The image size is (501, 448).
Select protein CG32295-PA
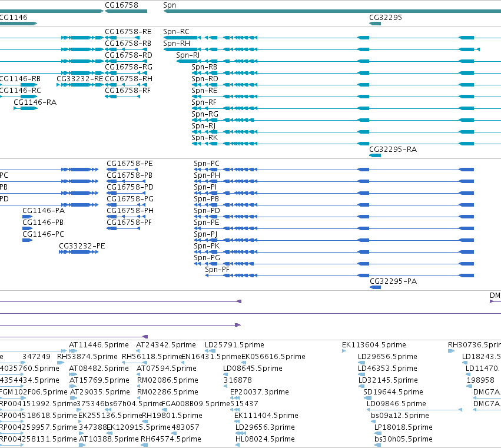point(393,281)
